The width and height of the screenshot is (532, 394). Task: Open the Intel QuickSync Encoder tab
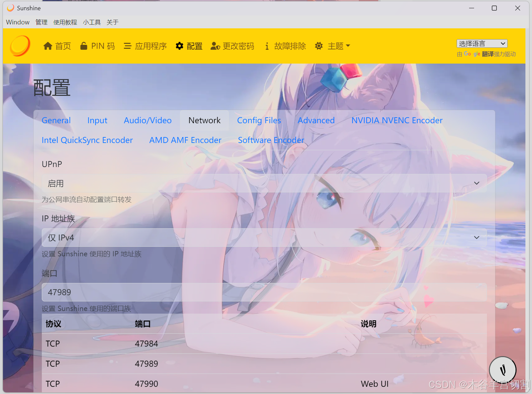pyautogui.click(x=87, y=140)
